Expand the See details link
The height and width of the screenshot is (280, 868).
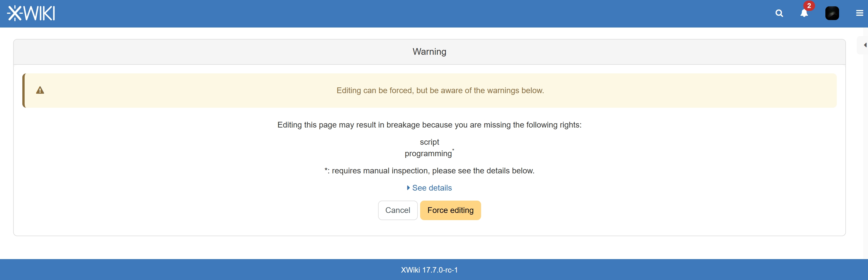pyautogui.click(x=429, y=188)
